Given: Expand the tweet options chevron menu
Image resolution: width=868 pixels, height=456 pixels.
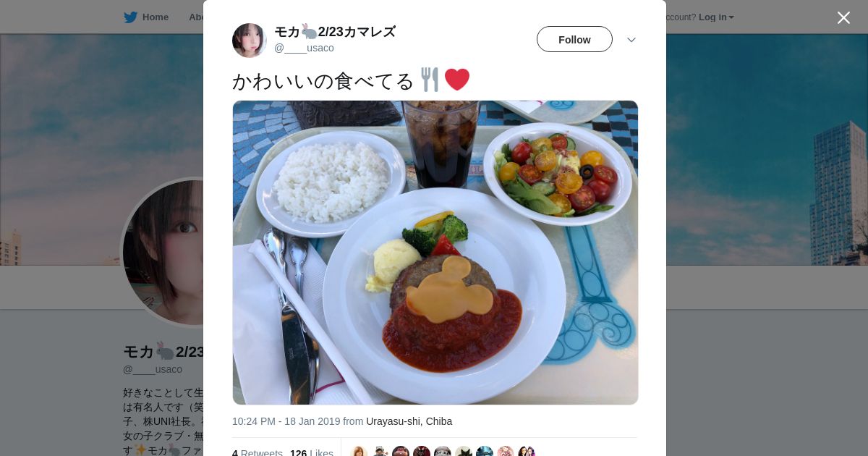Looking at the screenshot, I should (631, 40).
